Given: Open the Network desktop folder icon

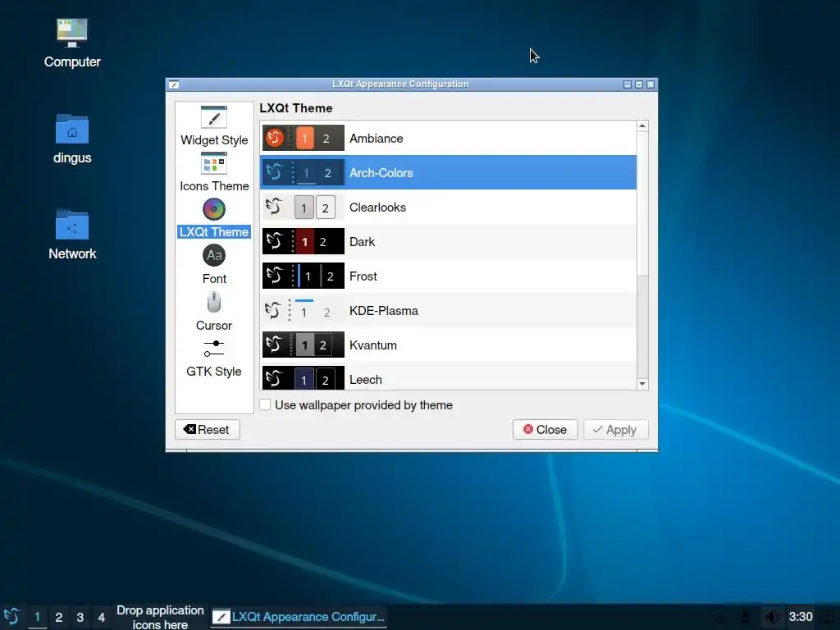Looking at the screenshot, I should click(72, 225).
